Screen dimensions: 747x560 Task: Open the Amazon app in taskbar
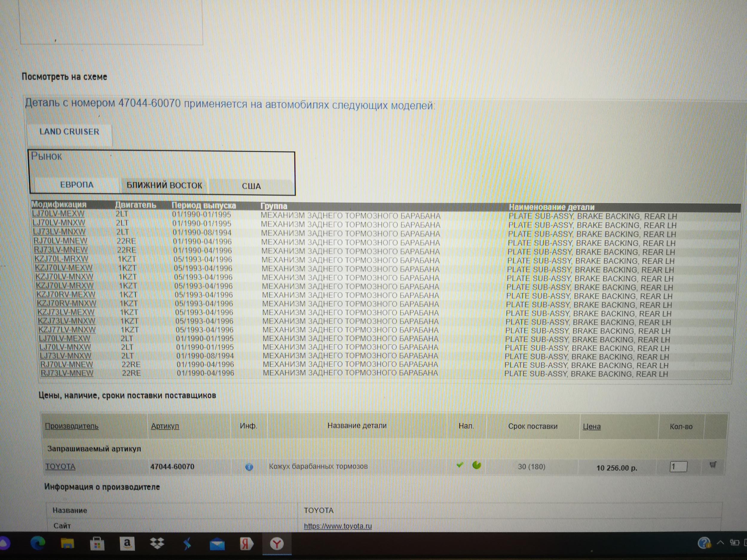tap(127, 544)
